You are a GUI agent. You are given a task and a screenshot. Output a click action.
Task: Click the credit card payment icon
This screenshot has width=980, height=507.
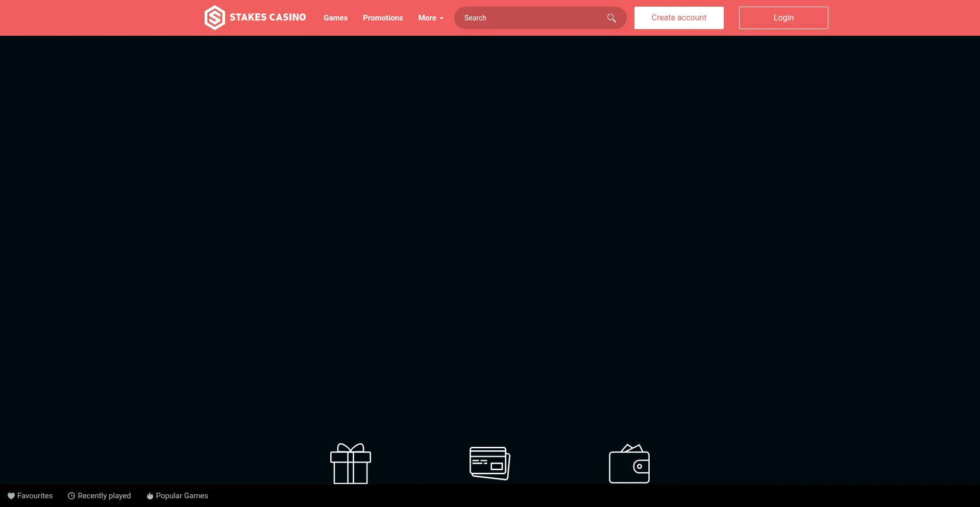pyautogui.click(x=490, y=463)
